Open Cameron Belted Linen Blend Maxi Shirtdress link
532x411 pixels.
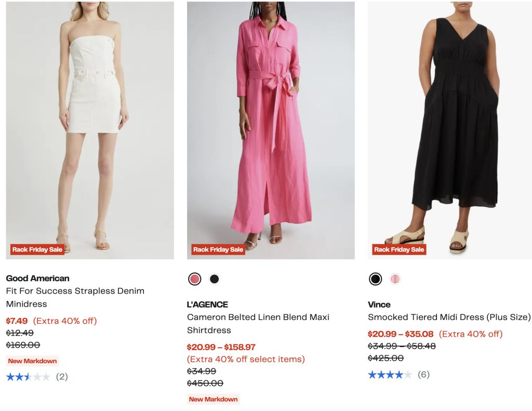[258, 323]
